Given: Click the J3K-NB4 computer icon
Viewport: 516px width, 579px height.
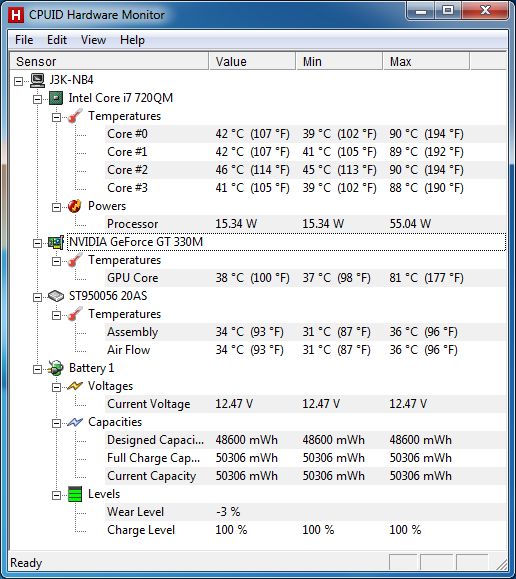Looking at the screenshot, I should click(x=37, y=80).
